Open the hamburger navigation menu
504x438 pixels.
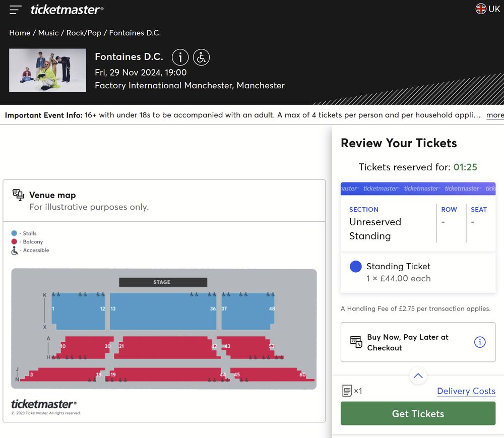click(x=15, y=9)
